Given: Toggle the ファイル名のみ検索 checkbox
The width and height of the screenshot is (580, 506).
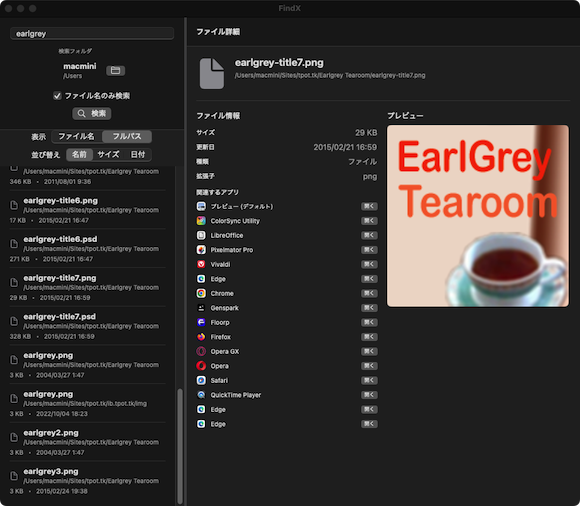Looking at the screenshot, I should click(57, 96).
